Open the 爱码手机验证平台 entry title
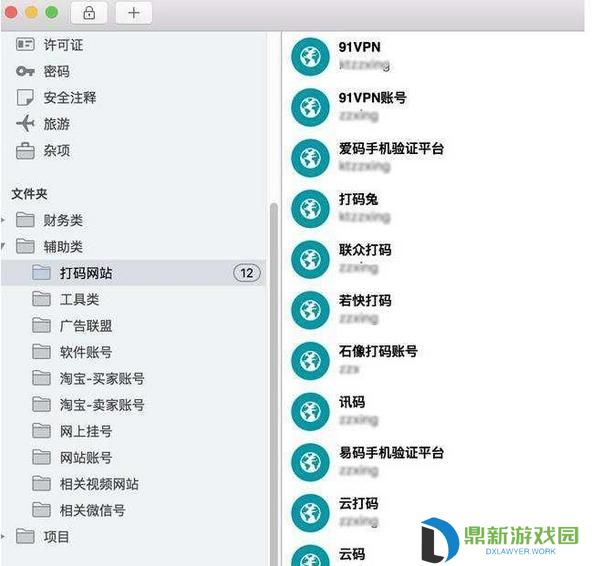 click(391, 148)
